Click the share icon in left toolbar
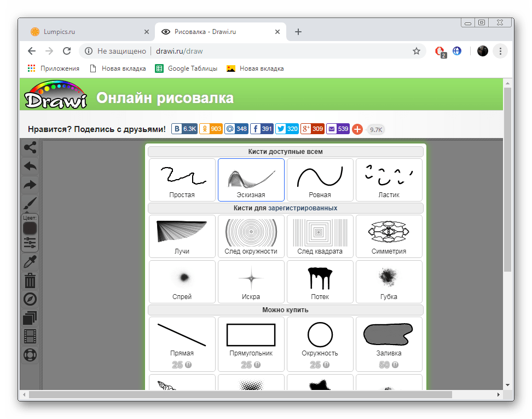 [x=30, y=147]
